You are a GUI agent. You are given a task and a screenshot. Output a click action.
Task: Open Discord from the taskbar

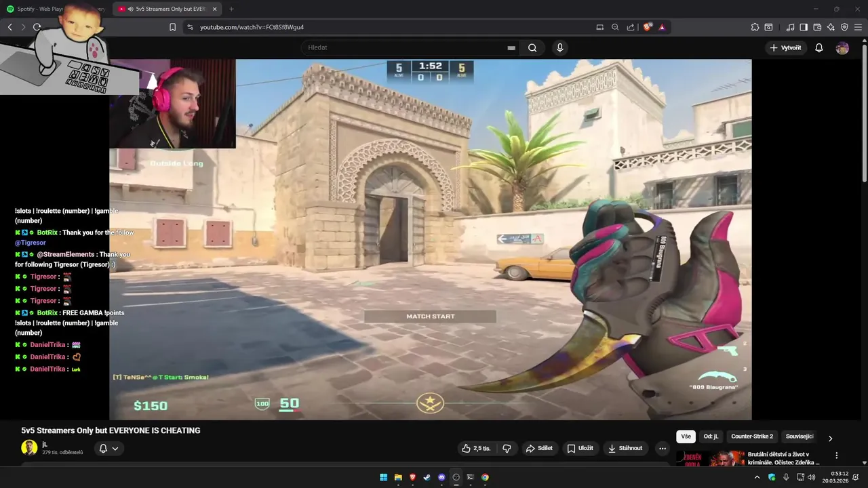441,477
